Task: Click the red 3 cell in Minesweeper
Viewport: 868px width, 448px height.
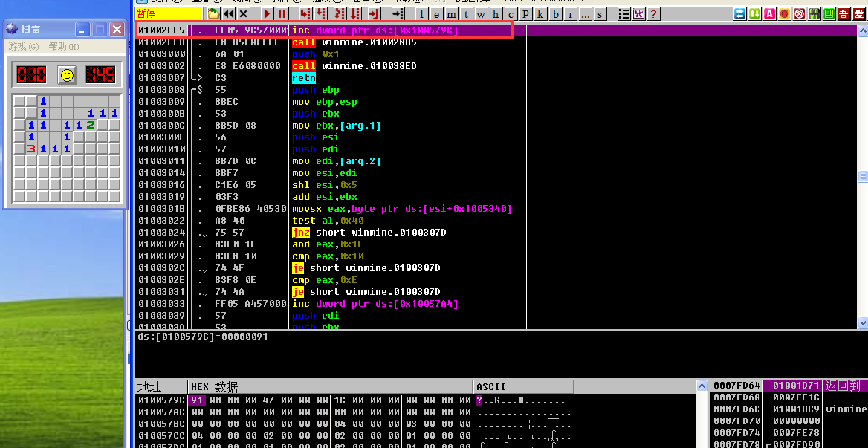Action: (x=31, y=149)
